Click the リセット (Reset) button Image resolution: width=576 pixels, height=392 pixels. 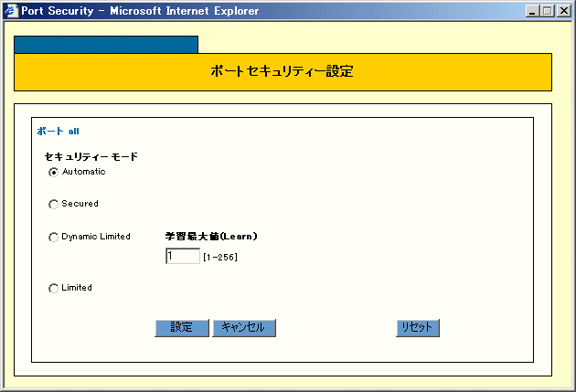pyautogui.click(x=418, y=327)
